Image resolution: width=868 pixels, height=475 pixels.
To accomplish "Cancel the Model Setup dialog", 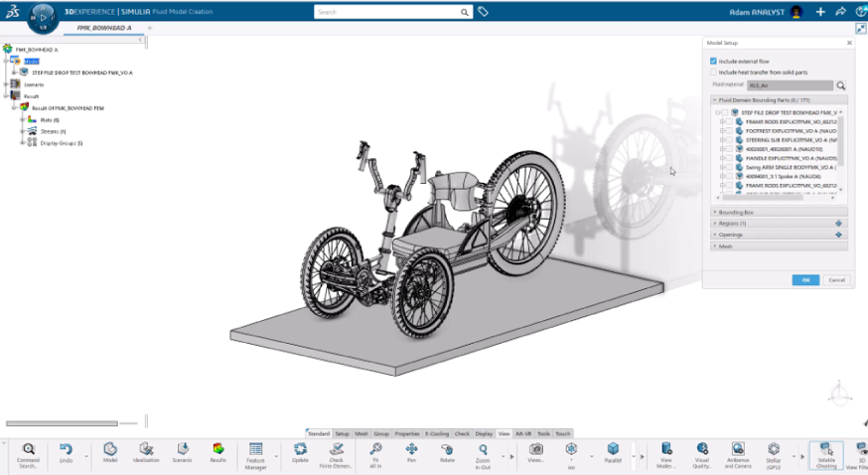I will [x=836, y=280].
